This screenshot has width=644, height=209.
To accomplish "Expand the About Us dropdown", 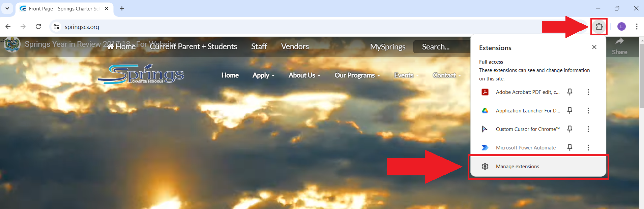I will [x=304, y=75].
